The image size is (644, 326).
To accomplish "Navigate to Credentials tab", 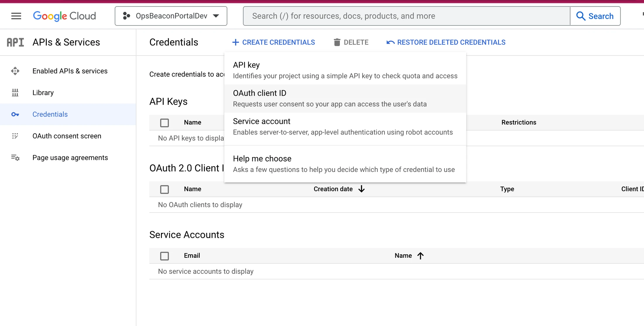I will point(50,114).
